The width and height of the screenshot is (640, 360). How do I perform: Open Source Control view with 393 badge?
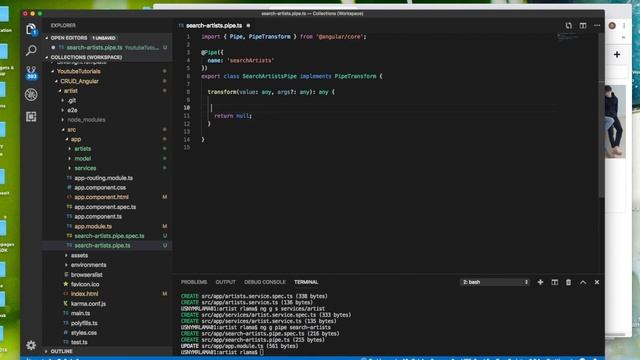(x=31, y=73)
